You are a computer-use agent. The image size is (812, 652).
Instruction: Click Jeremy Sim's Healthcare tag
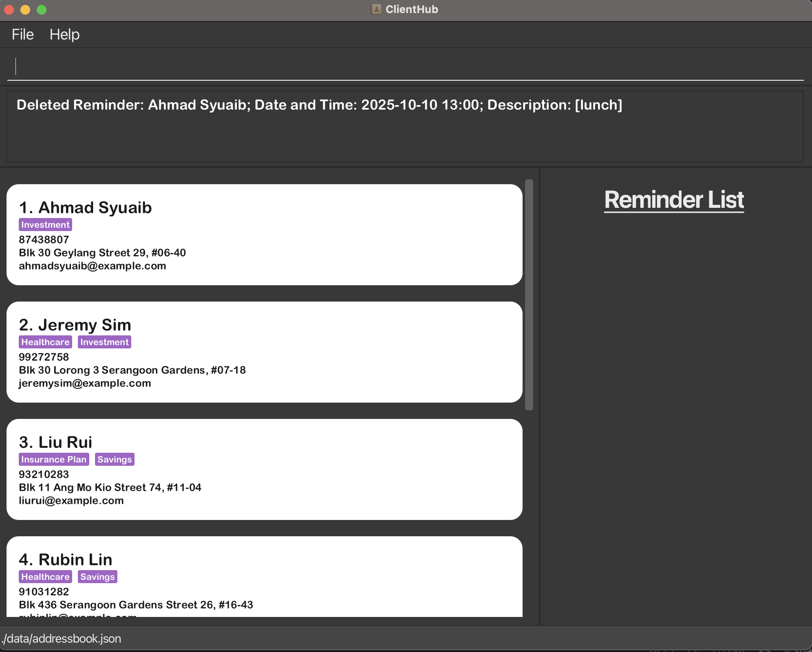coord(45,342)
